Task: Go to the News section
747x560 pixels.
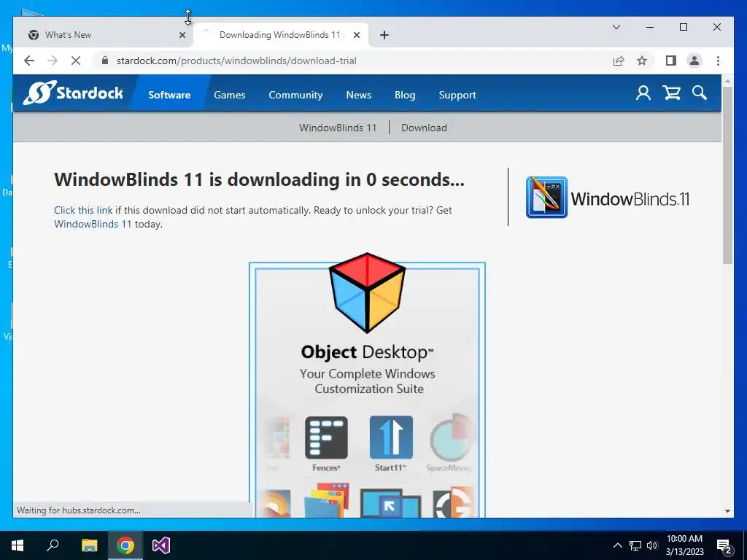Action: pyautogui.click(x=358, y=95)
